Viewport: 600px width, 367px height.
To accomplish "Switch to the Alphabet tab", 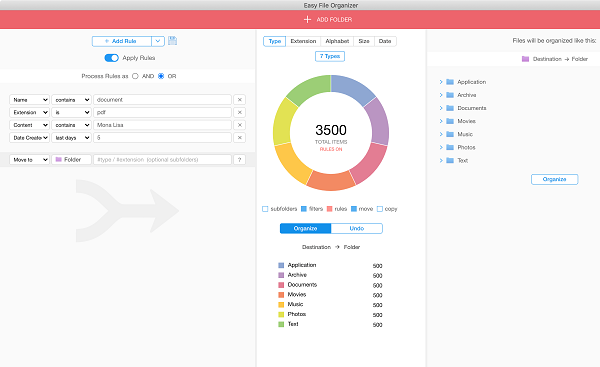I will [x=337, y=41].
